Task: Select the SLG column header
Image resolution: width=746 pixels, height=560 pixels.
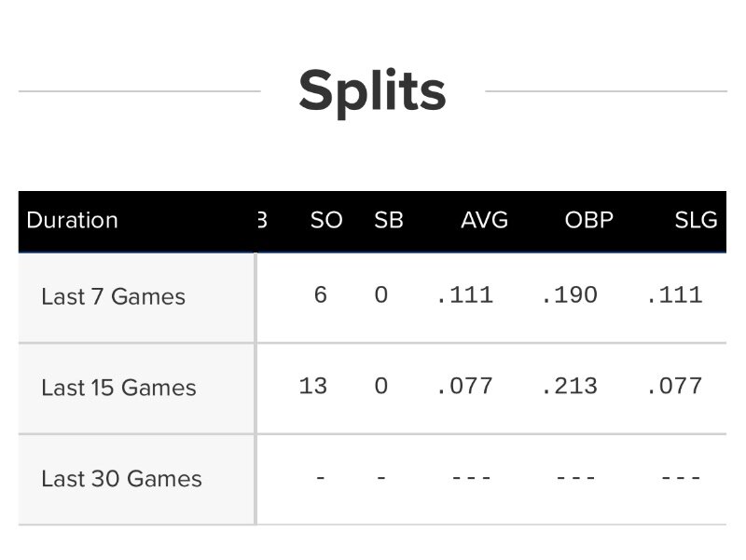Action: click(x=696, y=221)
